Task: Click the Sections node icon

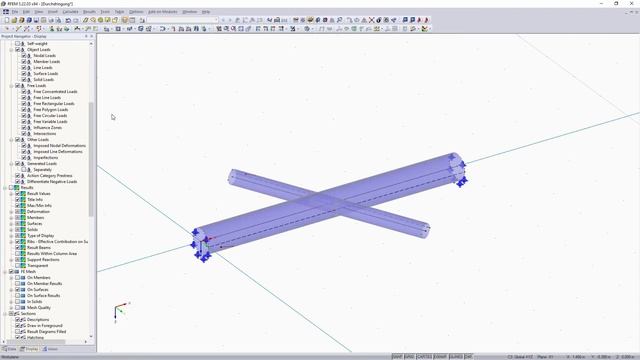Action: coord(17,314)
